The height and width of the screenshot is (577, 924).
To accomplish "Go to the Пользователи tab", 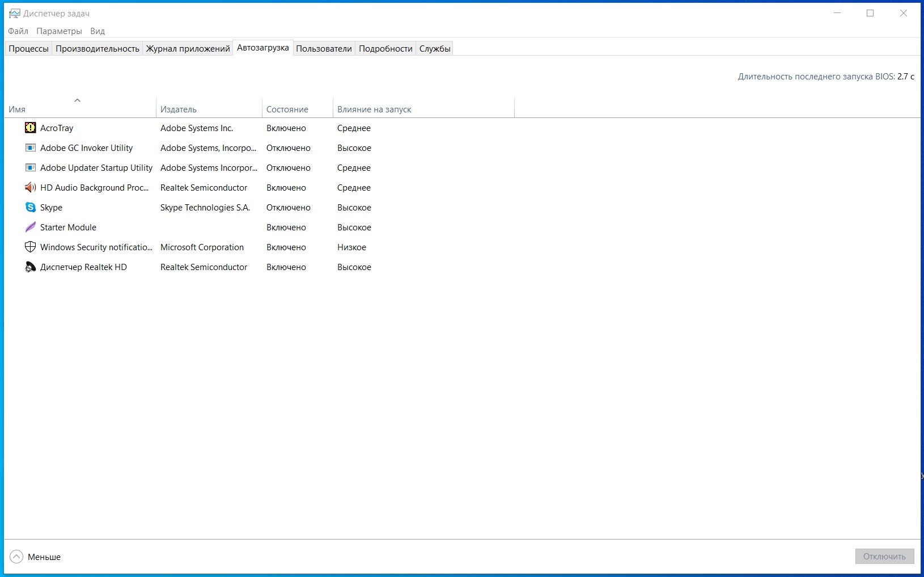I will point(324,49).
